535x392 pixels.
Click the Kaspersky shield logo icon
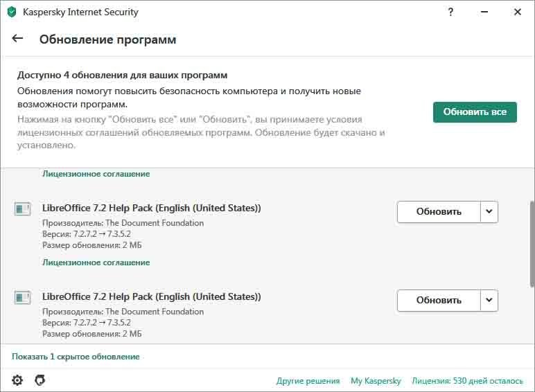tap(12, 12)
